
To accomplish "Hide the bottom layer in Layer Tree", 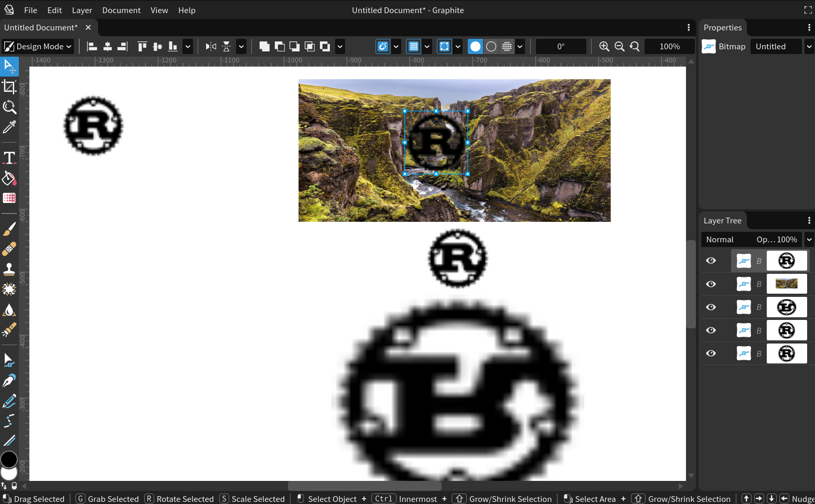I will (711, 353).
